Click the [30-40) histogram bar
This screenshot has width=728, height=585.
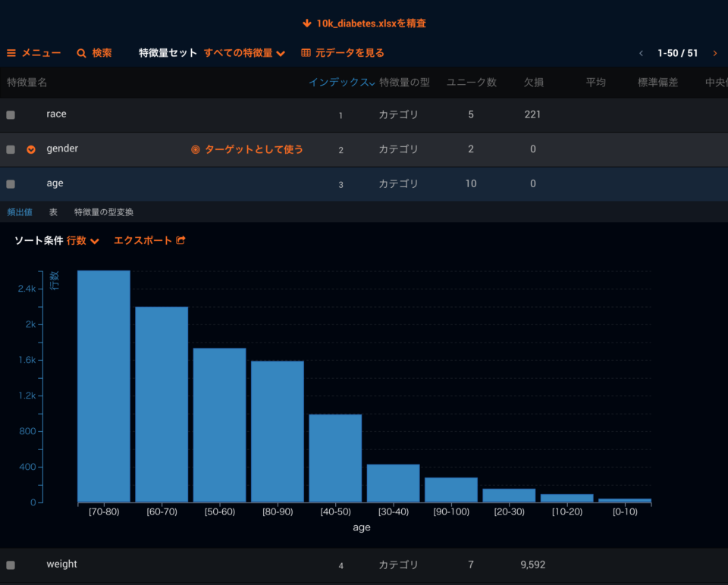pyautogui.click(x=394, y=483)
